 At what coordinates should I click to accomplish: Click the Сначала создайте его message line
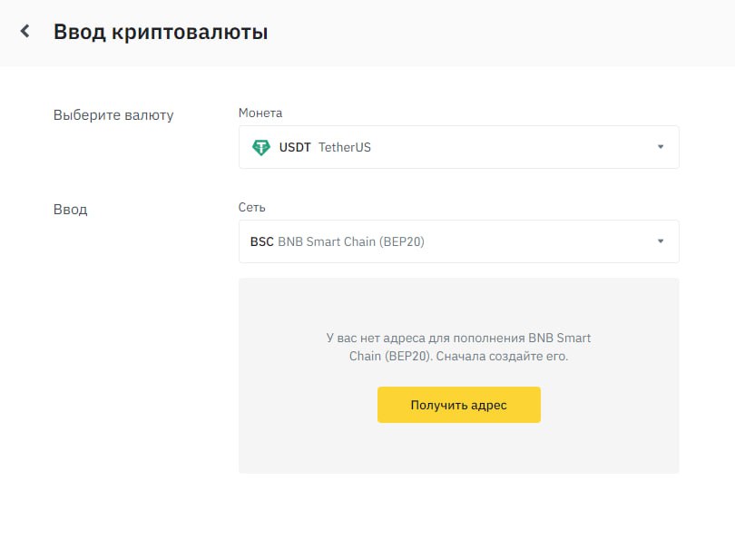pyautogui.click(x=502, y=357)
